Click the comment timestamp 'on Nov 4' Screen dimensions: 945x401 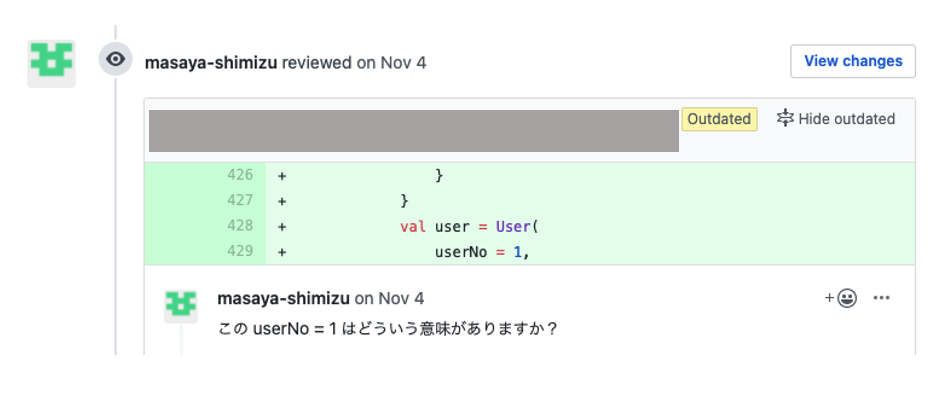click(x=389, y=298)
